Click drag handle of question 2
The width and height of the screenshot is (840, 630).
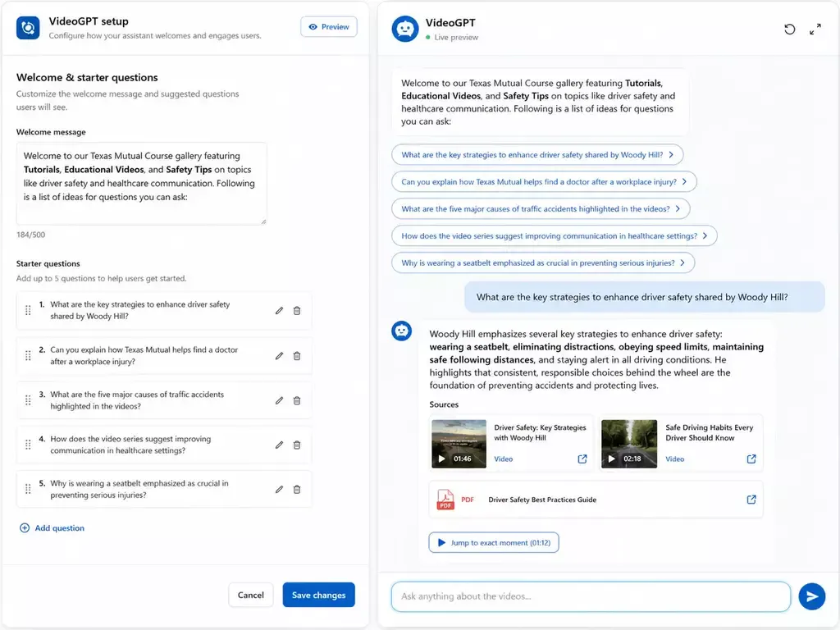28,356
